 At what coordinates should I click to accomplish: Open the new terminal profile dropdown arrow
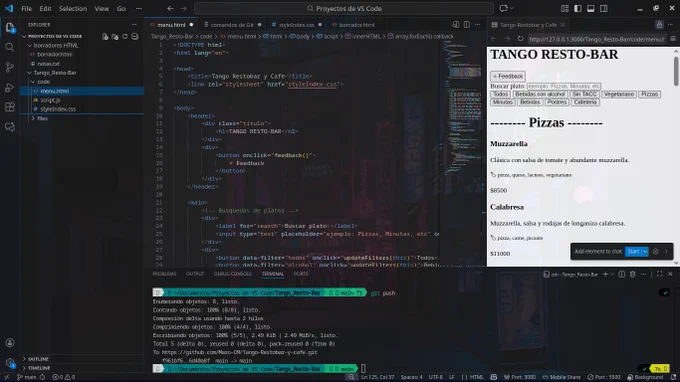[x=612, y=274]
